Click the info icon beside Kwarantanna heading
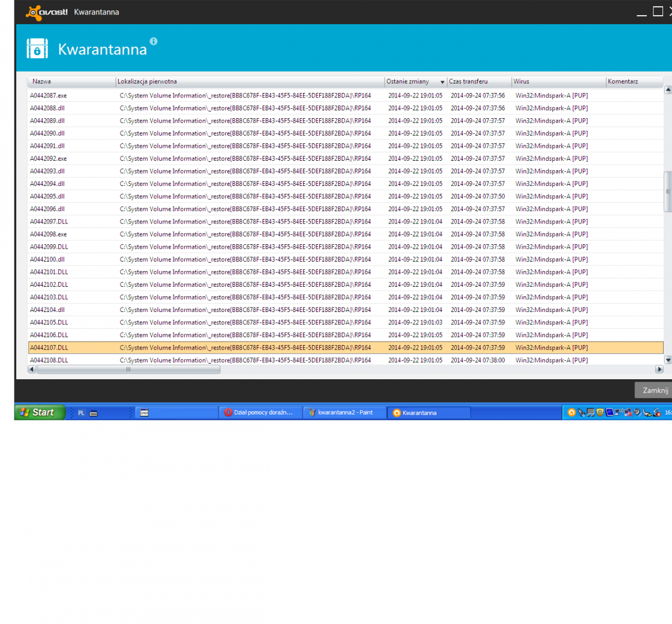The width and height of the screenshot is (672, 624). [153, 41]
